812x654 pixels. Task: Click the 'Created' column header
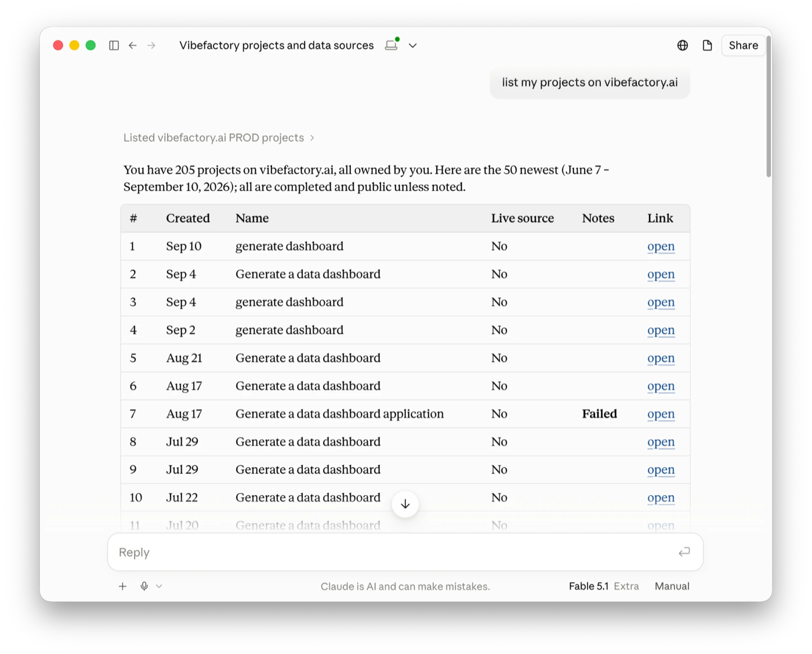(188, 218)
